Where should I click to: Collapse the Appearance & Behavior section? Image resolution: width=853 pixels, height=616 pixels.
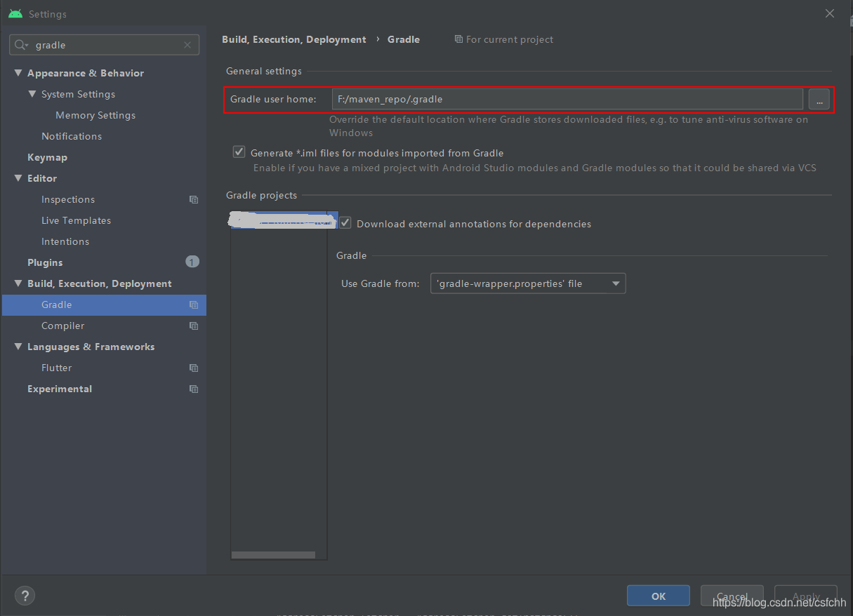pos(18,73)
